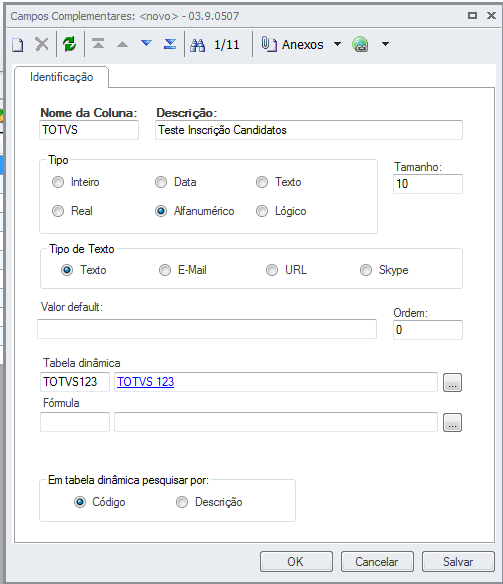Expand the Anexos dropdown arrow

click(337, 44)
